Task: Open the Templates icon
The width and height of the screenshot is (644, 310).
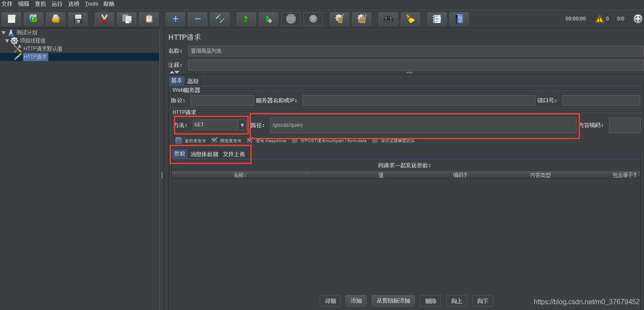Action: click(x=33, y=19)
